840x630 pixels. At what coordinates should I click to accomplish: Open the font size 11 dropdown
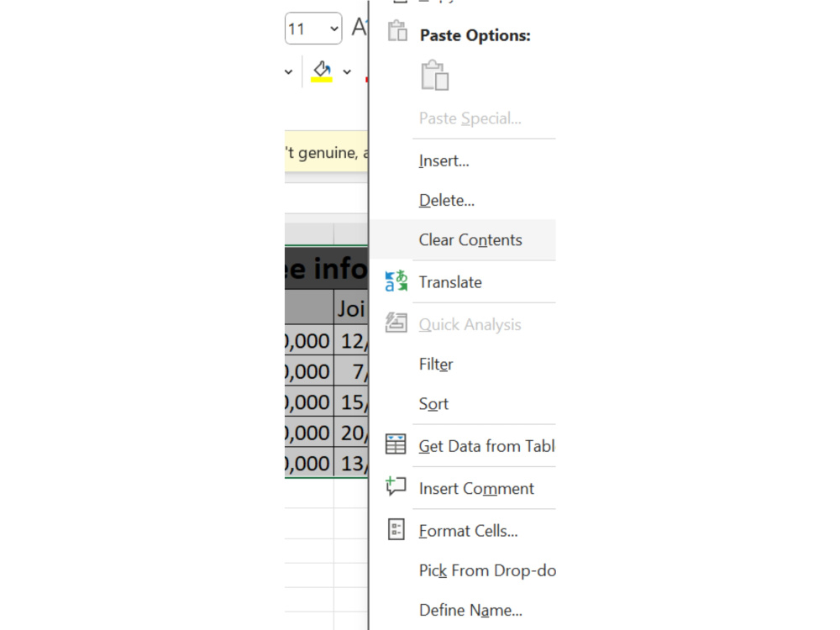tap(334, 29)
